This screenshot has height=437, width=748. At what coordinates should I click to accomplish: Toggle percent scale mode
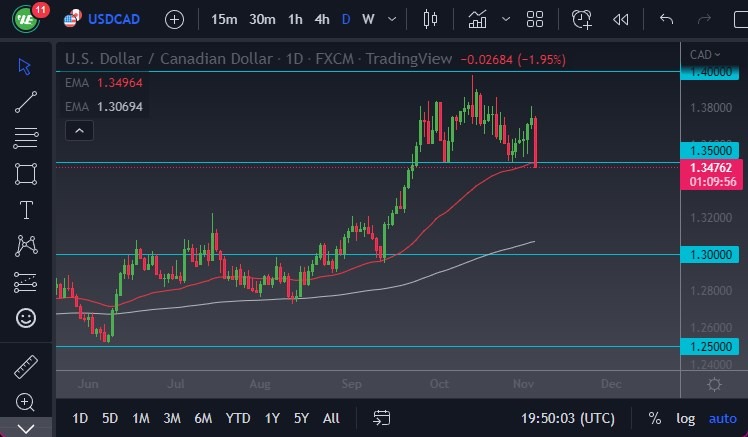tap(654, 418)
